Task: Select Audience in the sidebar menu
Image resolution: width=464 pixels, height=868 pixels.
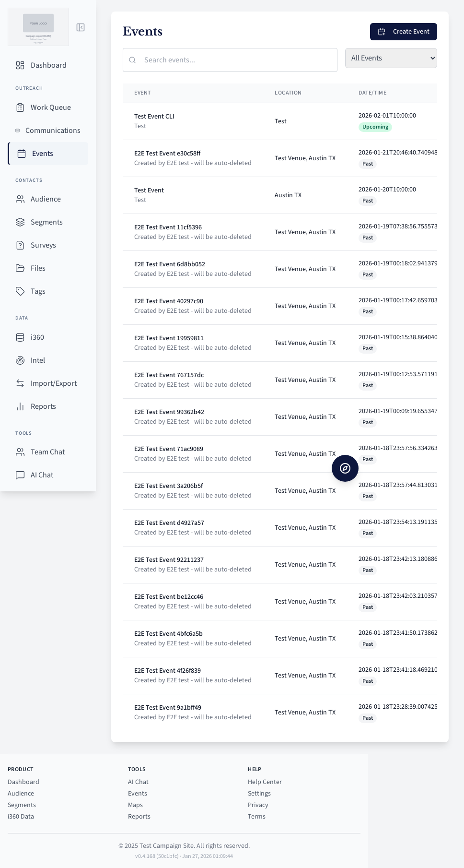Action: coord(46,199)
